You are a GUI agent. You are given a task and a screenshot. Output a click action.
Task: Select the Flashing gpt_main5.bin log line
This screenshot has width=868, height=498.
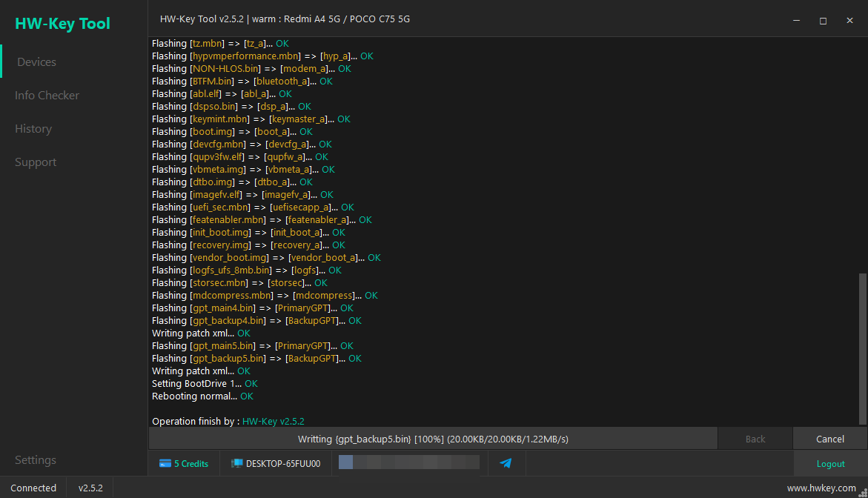coord(253,346)
